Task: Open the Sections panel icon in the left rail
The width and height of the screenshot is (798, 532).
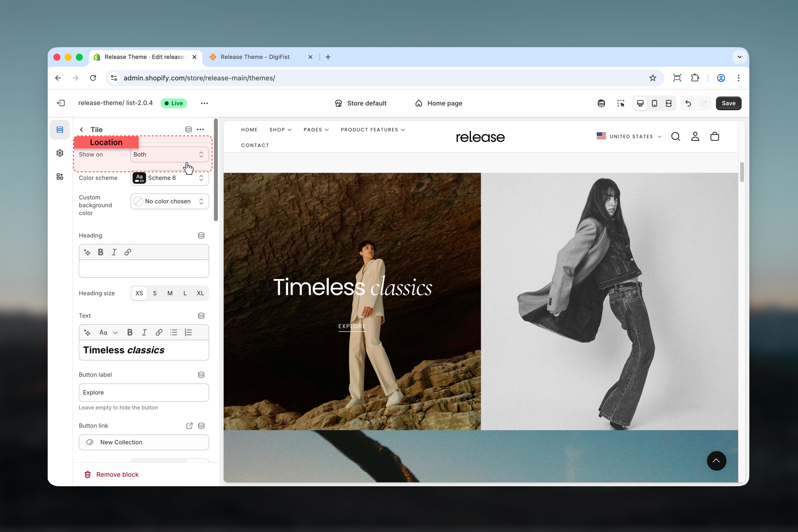Action: click(60, 130)
